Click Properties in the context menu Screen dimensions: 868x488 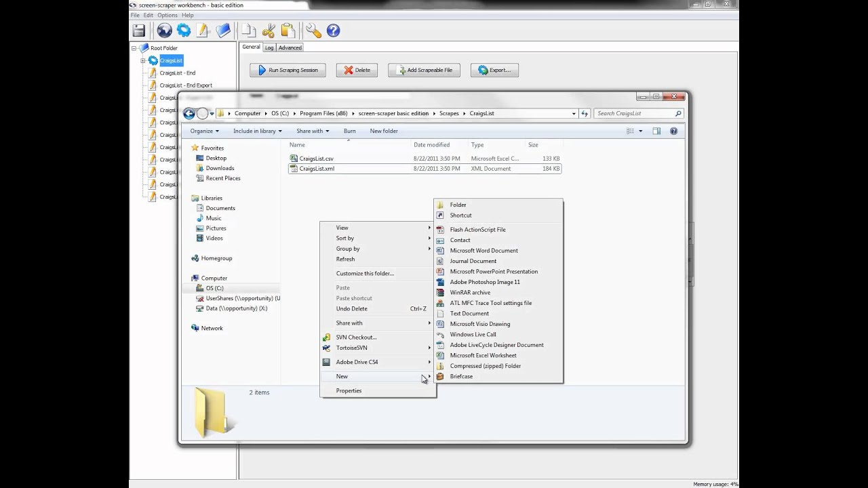tap(378, 390)
